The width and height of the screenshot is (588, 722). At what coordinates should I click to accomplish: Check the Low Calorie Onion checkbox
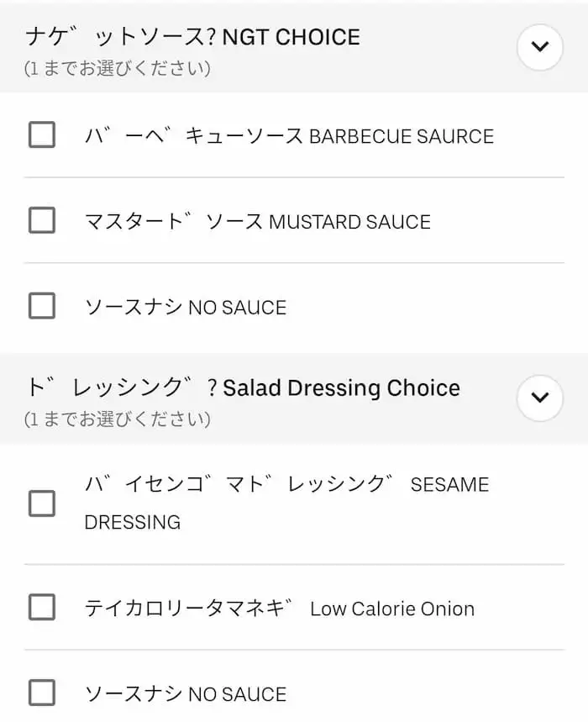pos(42,608)
